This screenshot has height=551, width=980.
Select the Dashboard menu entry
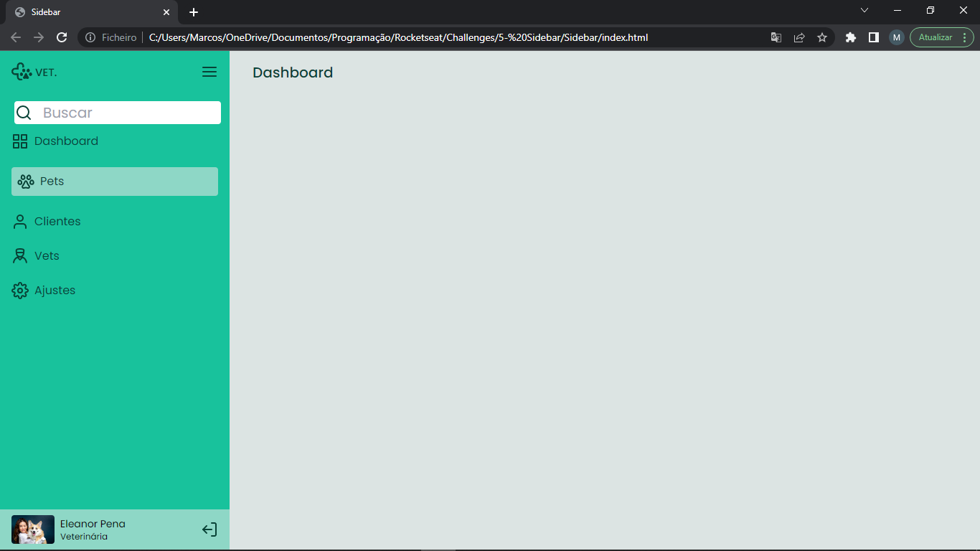pos(66,141)
